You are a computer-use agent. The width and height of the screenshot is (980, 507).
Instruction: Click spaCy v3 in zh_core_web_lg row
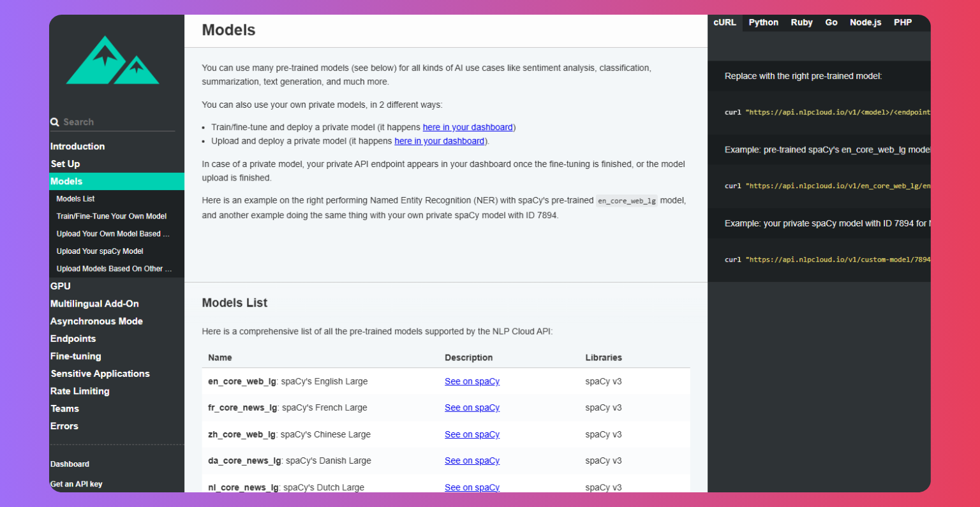click(x=604, y=434)
